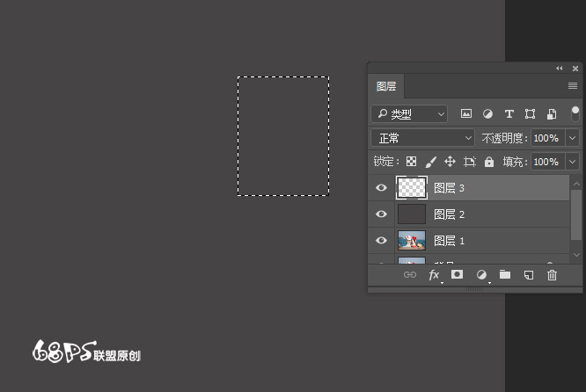Click the lock all padlock icon
The image size is (586, 392).
489,162
